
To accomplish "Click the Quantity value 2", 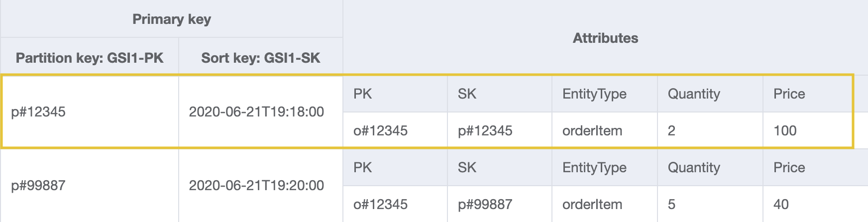I will 671,131.
